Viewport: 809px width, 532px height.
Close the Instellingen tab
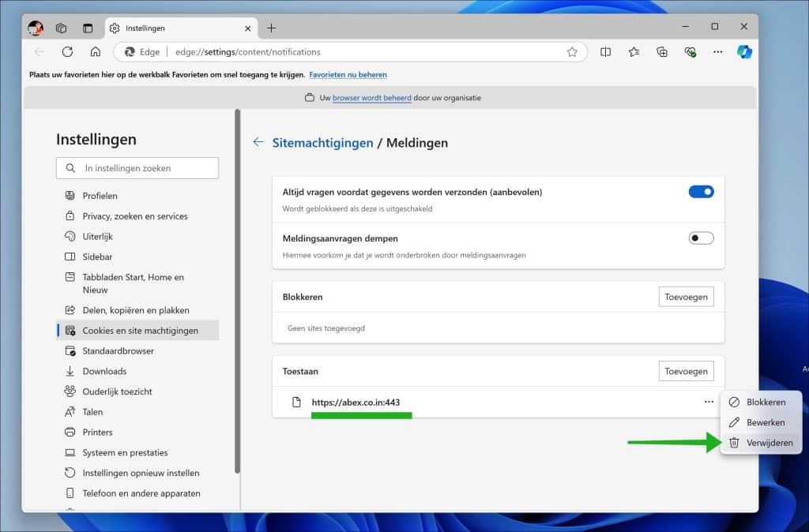(247, 28)
